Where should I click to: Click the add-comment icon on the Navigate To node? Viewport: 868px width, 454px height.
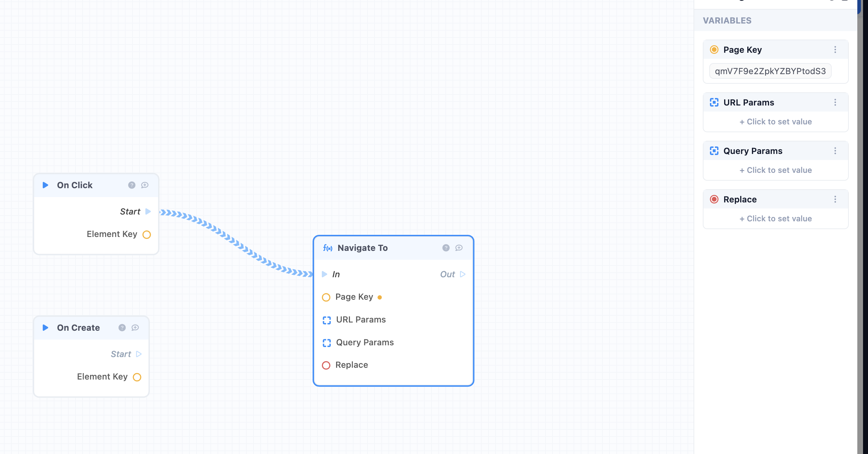click(x=459, y=248)
